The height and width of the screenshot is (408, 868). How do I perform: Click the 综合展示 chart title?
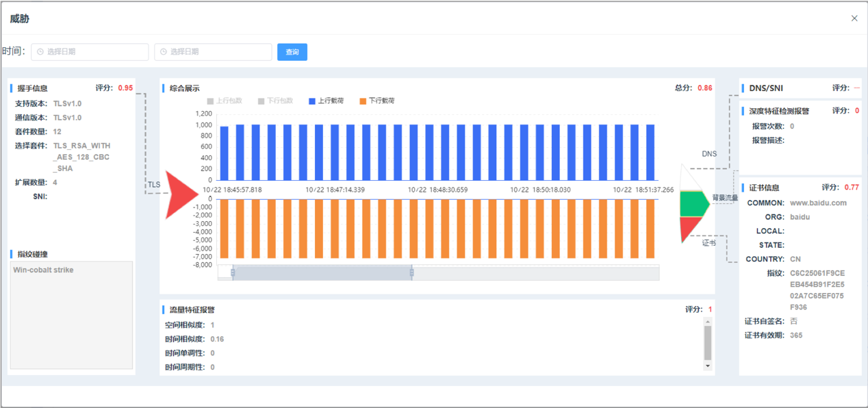pyautogui.click(x=185, y=88)
